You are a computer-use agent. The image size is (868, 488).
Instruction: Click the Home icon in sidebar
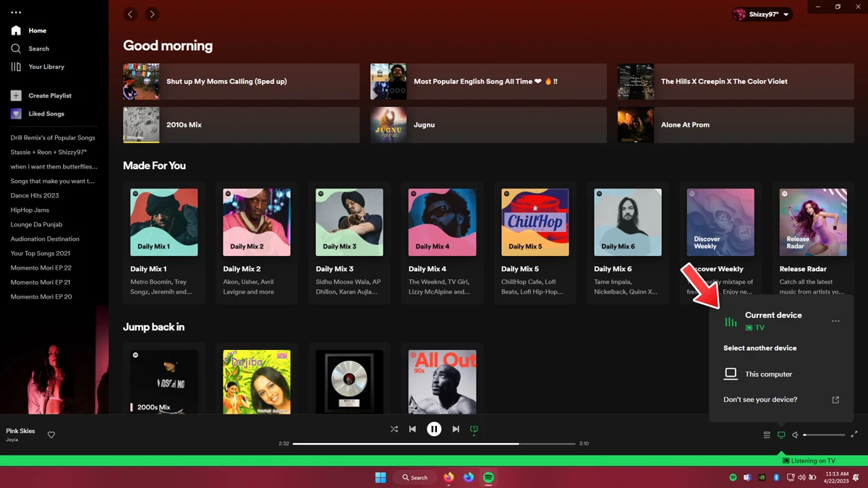tap(16, 30)
